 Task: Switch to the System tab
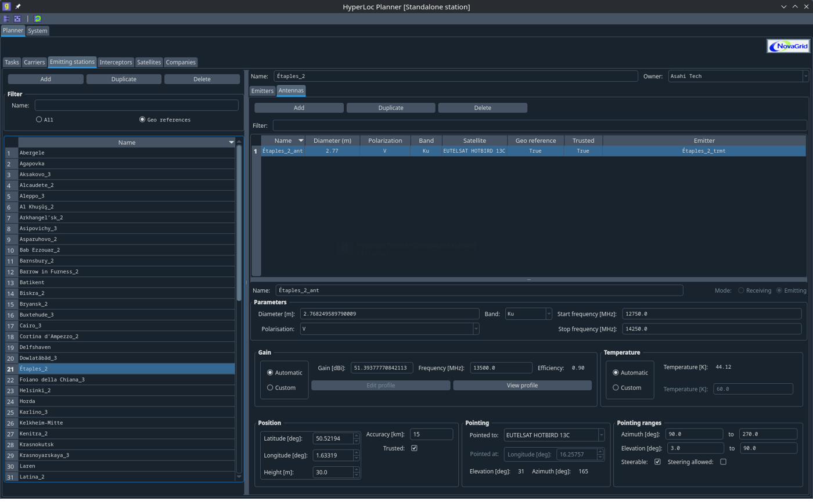tap(38, 31)
